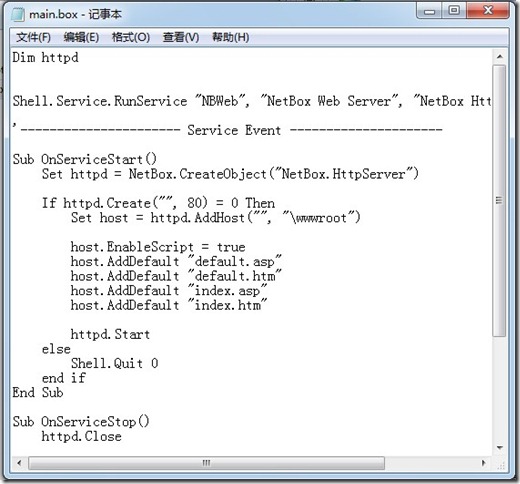Open the 文件(F) menu
The width and height of the screenshot is (520, 484).
[33, 37]
